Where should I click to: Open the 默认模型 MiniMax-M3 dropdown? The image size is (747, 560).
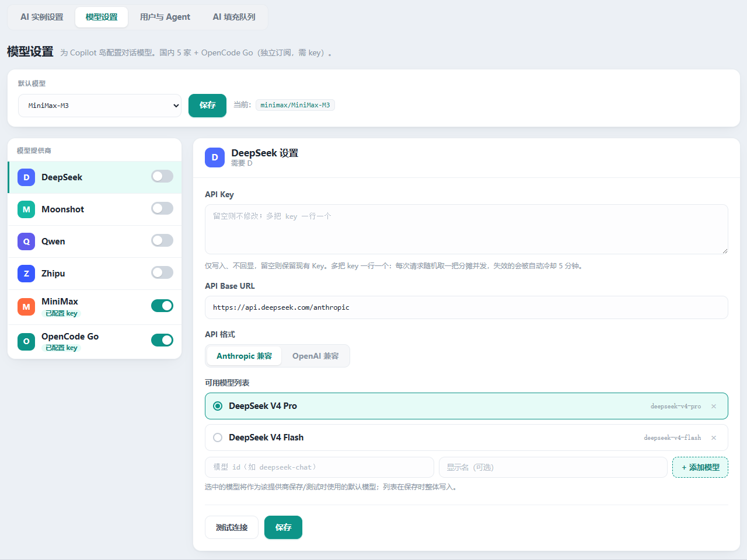[x=100, y=106]
